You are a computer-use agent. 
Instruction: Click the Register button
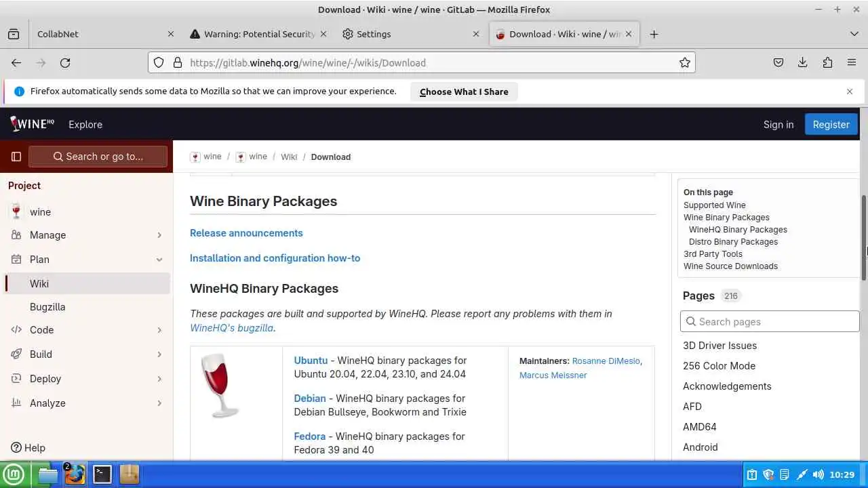(x=831, y=124)
